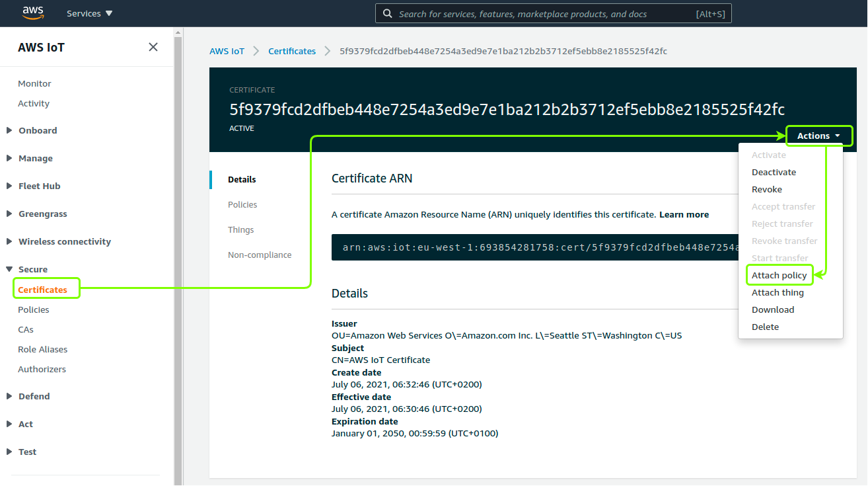The width and height of the screenshot is (868, 486).
Task: Click the ACTIVE status label
Action: [x=242, y=128]
